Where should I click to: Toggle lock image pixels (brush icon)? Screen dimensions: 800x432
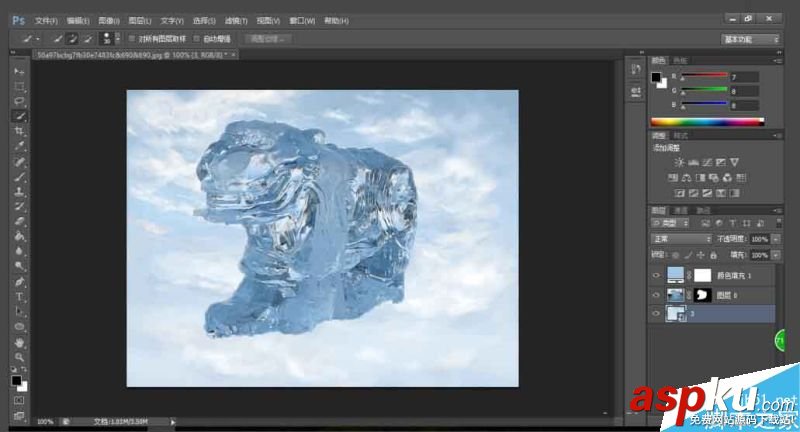pyautogui.click(x=688, y=255)
